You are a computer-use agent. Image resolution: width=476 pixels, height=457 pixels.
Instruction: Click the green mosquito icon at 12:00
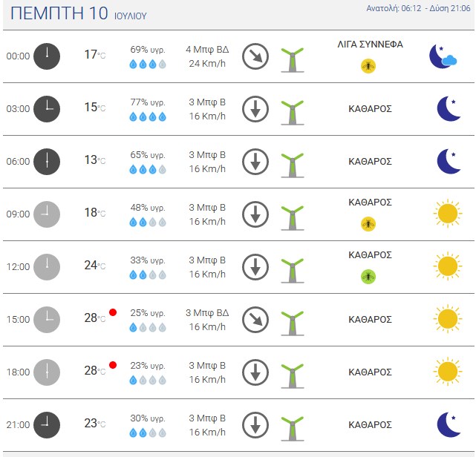368,277
